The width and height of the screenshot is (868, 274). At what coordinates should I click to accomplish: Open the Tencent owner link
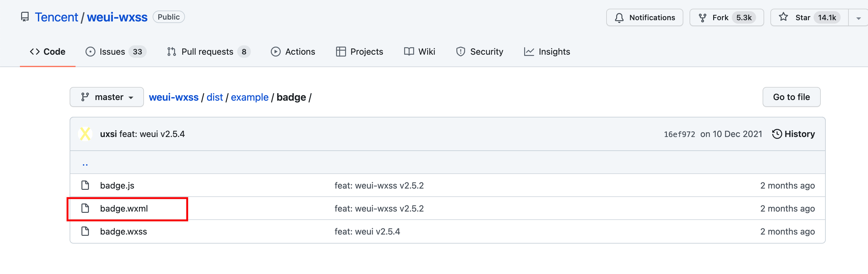click(x=56, y=17)
